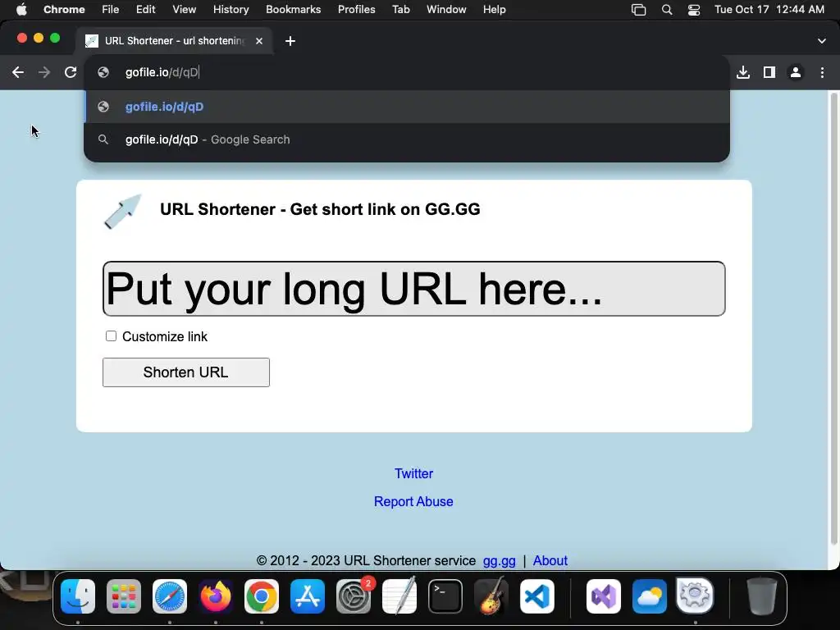Open the Weather app in Dock
The image size is (840, 630).
tap(650, 596)
